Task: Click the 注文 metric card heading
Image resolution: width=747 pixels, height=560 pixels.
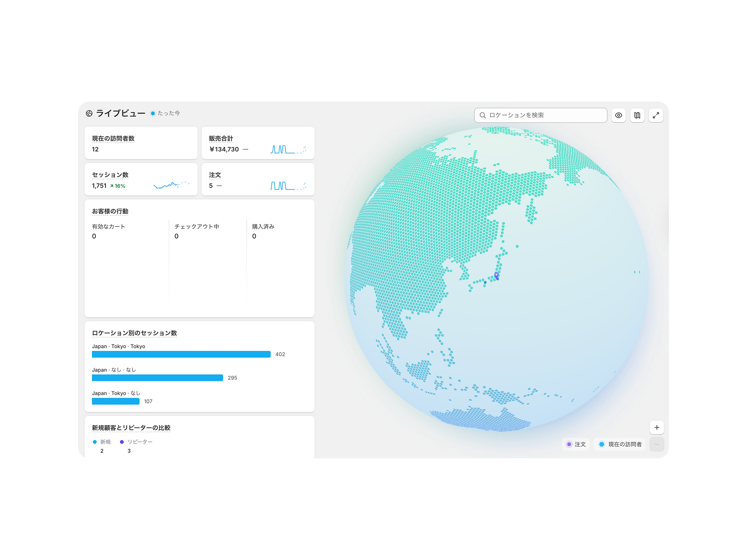Action: coord(215,175)
